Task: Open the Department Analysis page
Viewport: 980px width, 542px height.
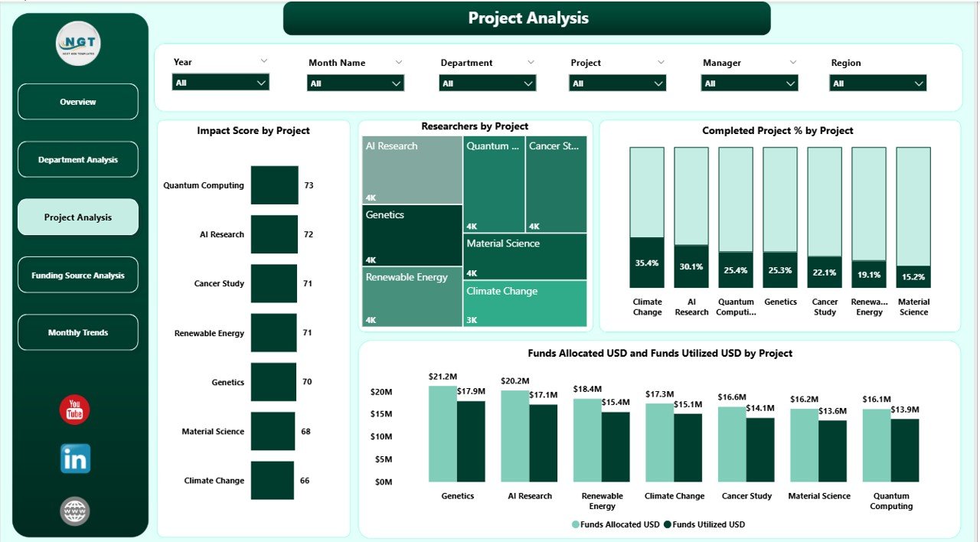Action: click(77, 159)
